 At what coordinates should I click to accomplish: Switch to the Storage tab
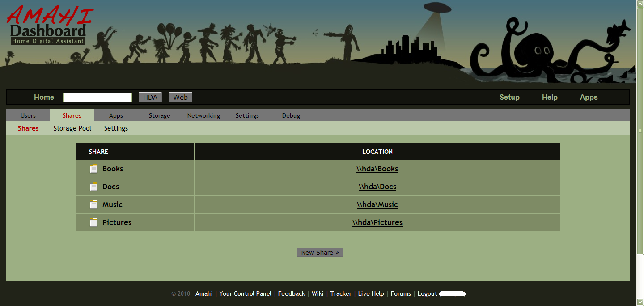tap(160, 115)
